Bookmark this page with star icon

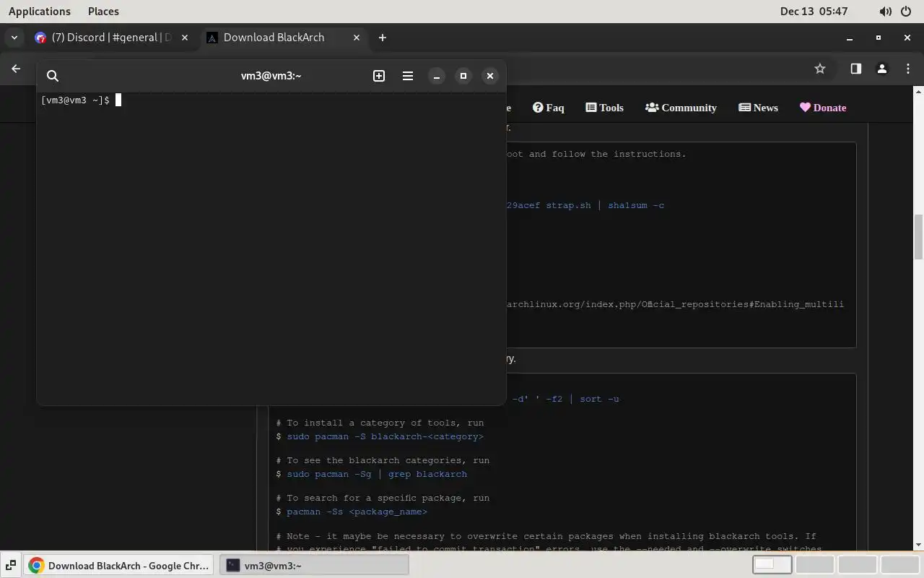click(x=820, y=69)
